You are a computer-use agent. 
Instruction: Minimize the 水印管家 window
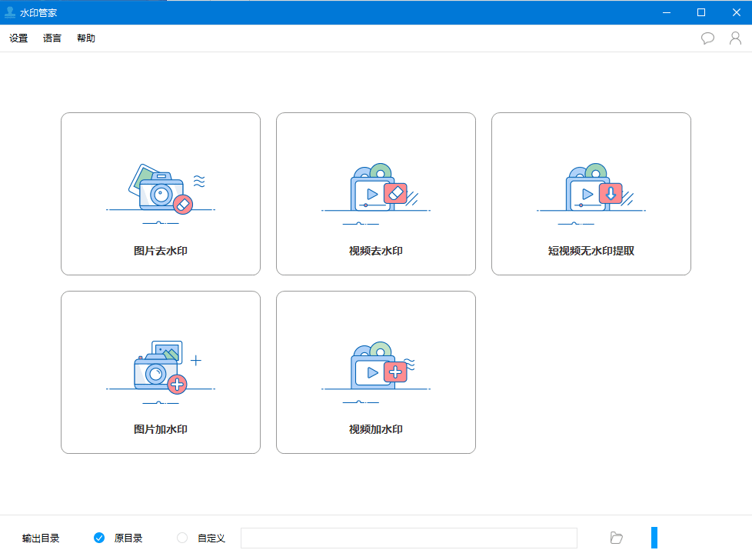click(667, 12)
